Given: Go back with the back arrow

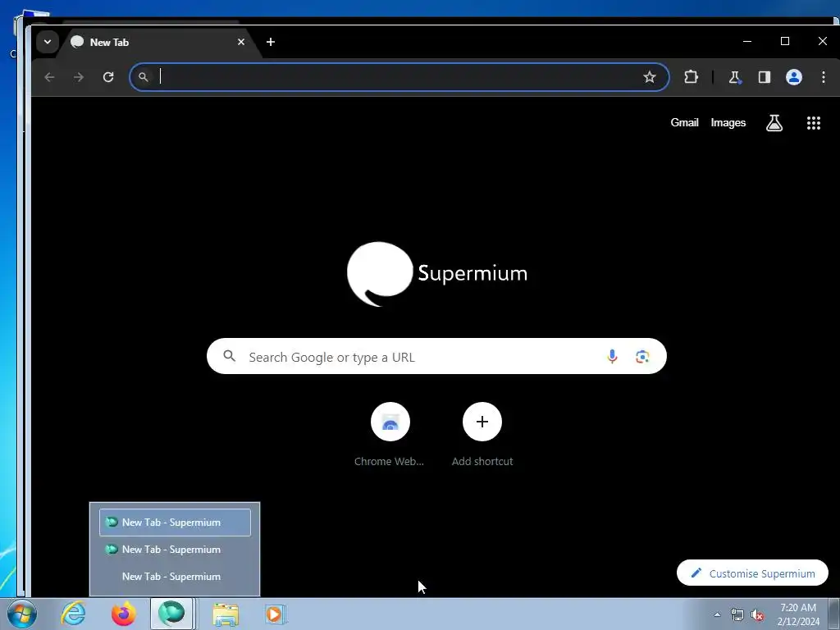Looking at the screenshot, I should (x=49, y=77).
